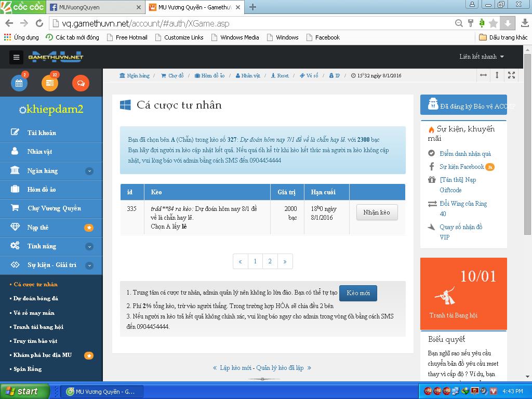Open the Windows start button
532x399 pixels.
(25, 391)
